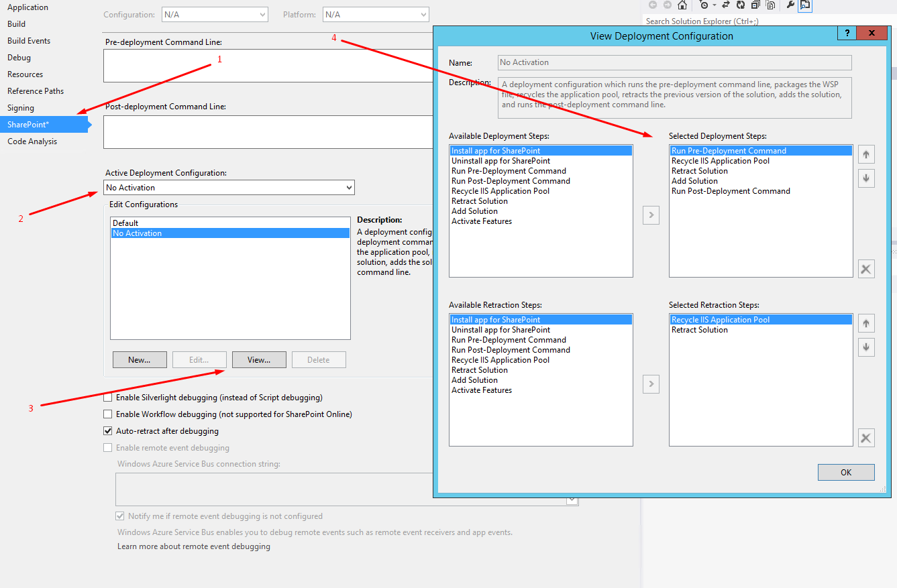897x588 pixels.
Task: Open Properties via the wrench icon
Action: pos(788,5)
